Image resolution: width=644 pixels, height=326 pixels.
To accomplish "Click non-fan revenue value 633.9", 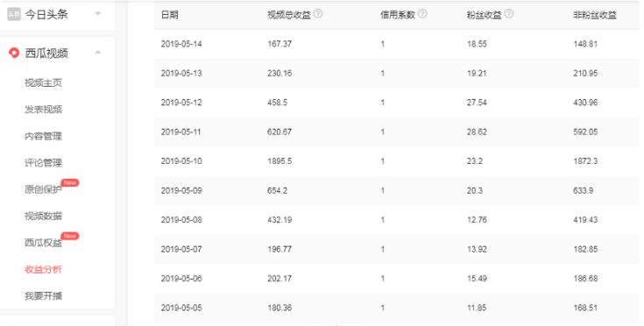I will coord(584,190).
